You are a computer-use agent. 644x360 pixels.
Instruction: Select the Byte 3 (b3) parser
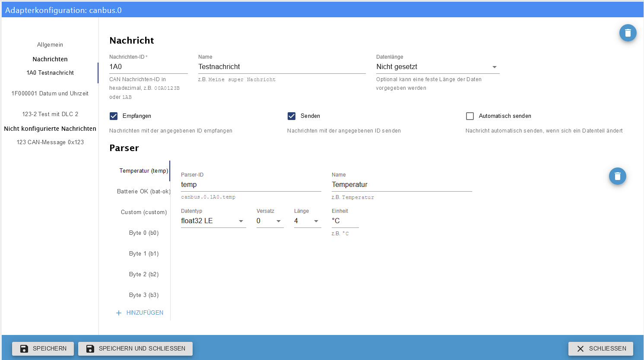[x=143, y=295]
